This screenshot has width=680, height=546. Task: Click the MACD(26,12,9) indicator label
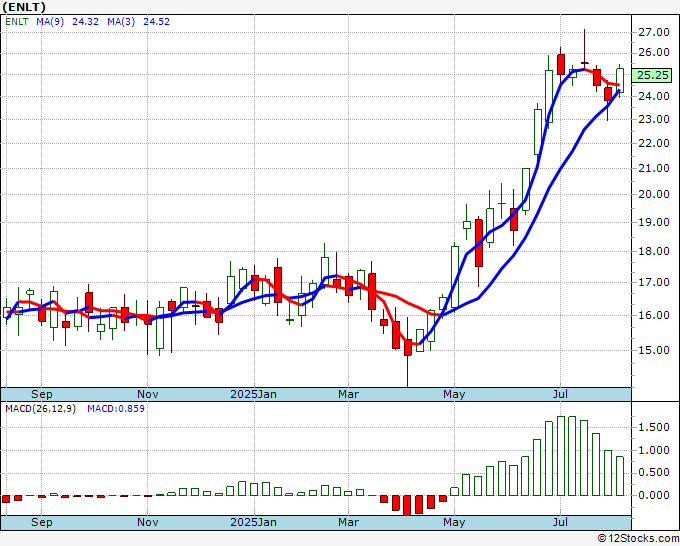pyautogui.click(x=40, y=409)
